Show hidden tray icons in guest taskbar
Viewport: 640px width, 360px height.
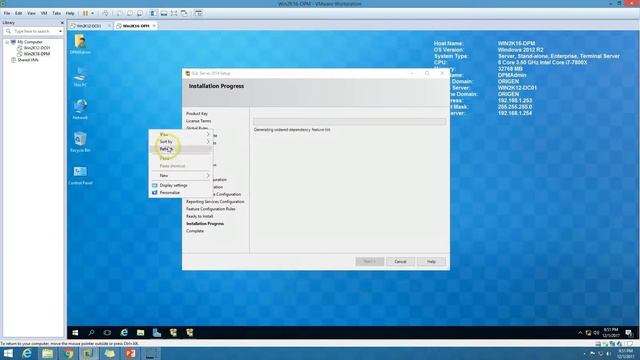point(580,333)
